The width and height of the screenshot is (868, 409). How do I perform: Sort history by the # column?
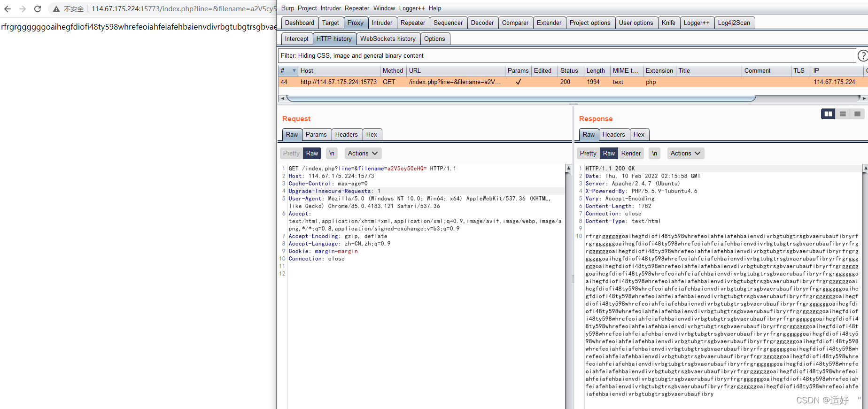click(288, 70)
